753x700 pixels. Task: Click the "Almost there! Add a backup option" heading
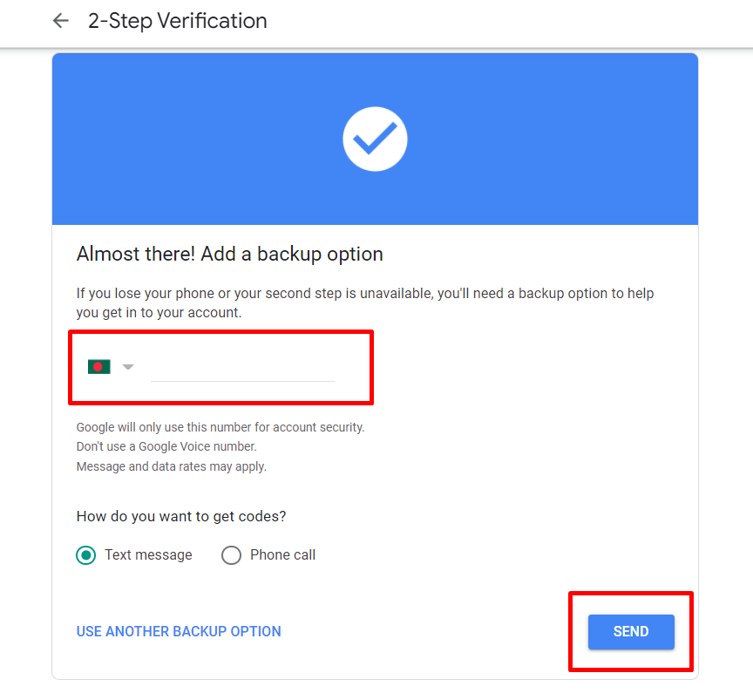[229, 255]
